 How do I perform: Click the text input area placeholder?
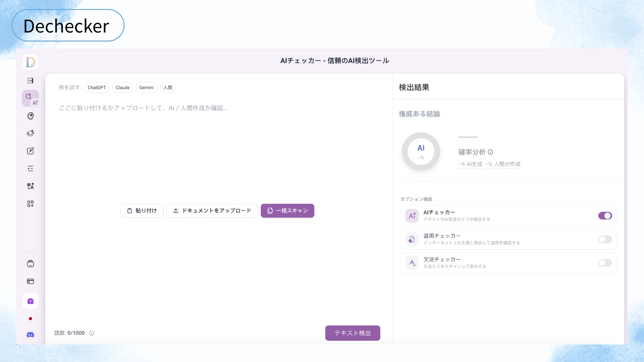pyautogui.click(x=143, y=108)
